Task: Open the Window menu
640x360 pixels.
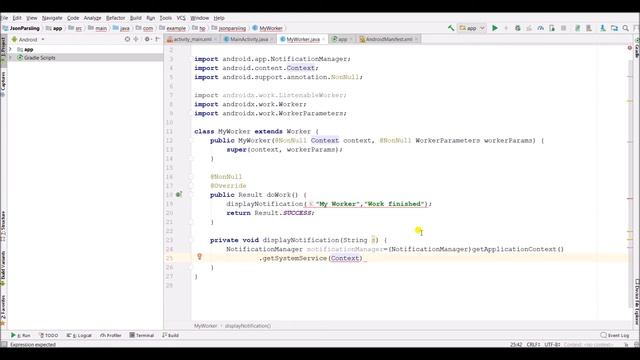Action: (x=200, y=18)
